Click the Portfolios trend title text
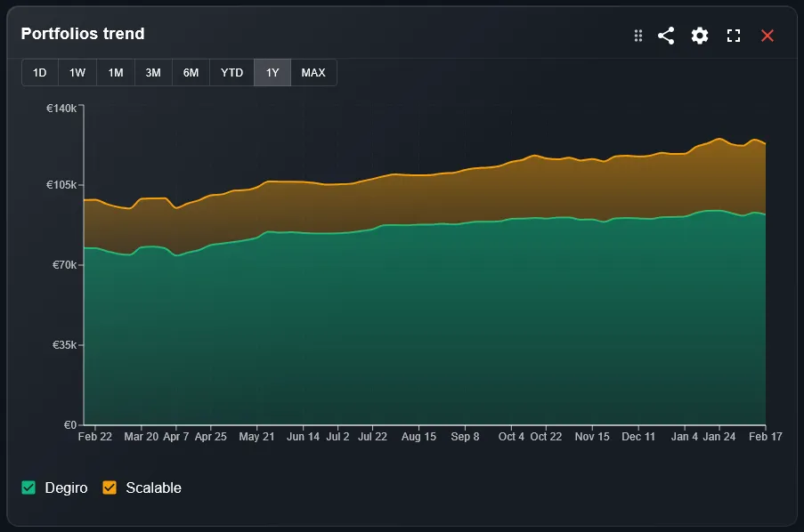This screenshot has width=804, height=532. [x=83, y=34]
